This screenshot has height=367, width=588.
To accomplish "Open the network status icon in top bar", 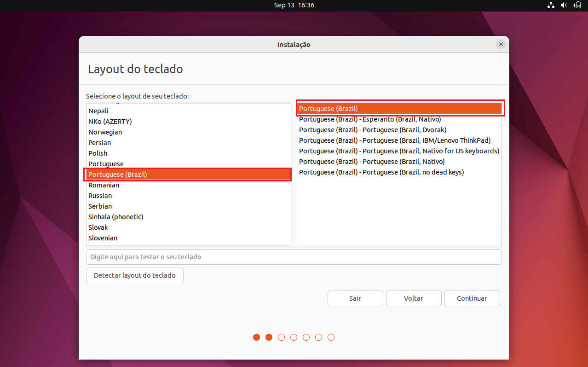I will 551,5.
